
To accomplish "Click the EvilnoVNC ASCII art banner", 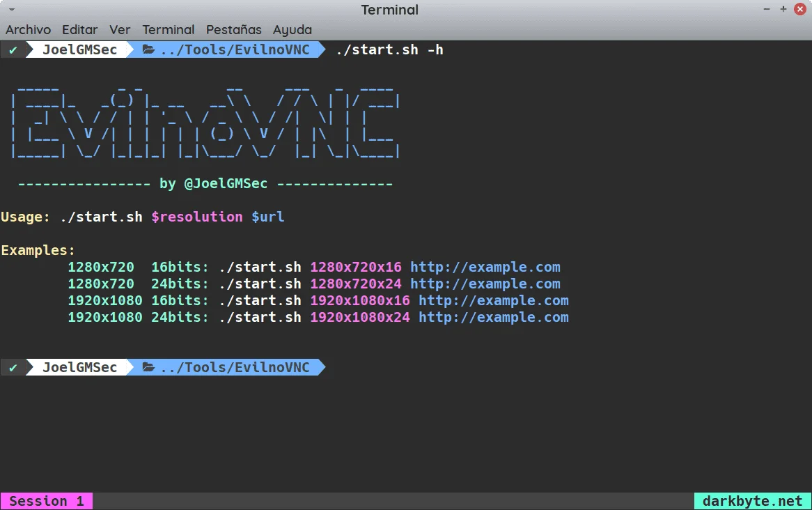I will 205,123.
